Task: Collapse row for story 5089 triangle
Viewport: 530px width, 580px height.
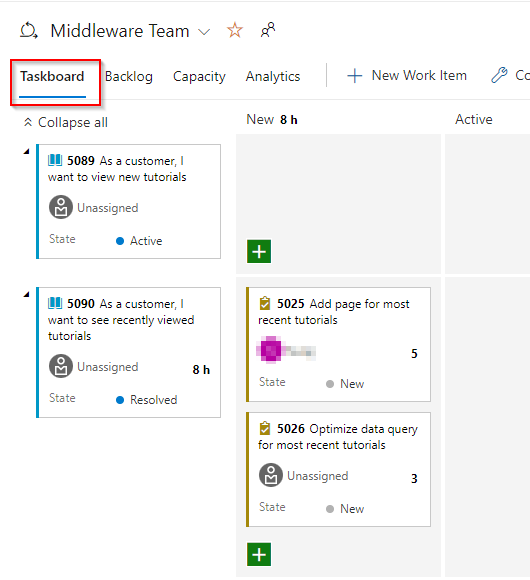Action: click(x=26, y=151)
